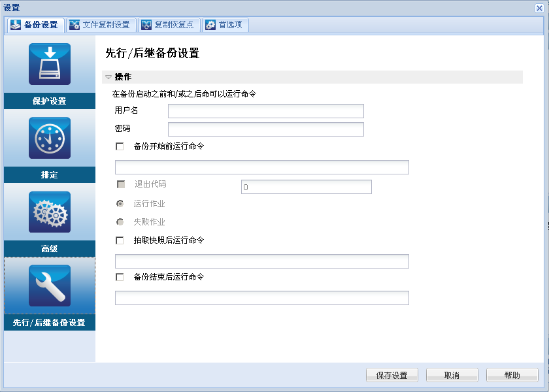This screenshot has height=392, width=549.
Task: Click the 保存设置 button
Action: (x=391, y=374)
